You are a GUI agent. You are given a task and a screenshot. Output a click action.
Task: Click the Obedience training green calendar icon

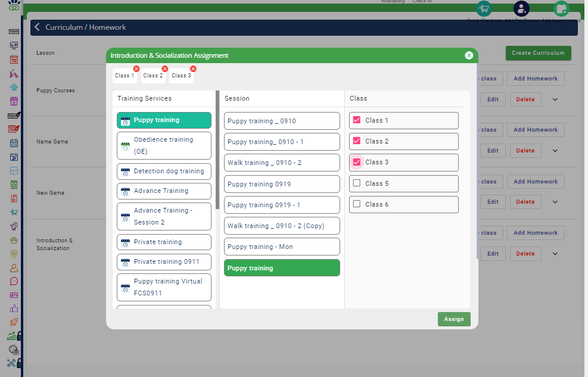click(125, 146)
